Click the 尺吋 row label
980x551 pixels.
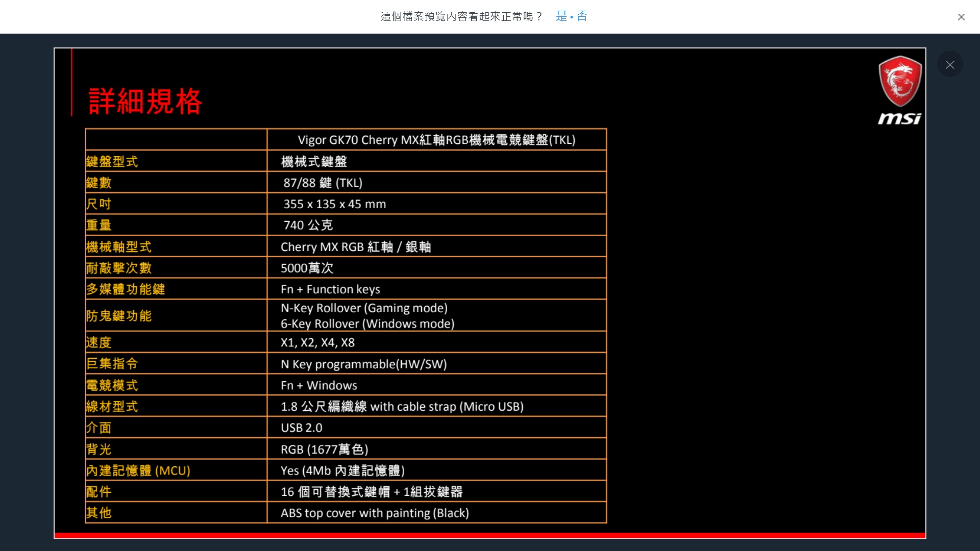[x=99, y=204]
